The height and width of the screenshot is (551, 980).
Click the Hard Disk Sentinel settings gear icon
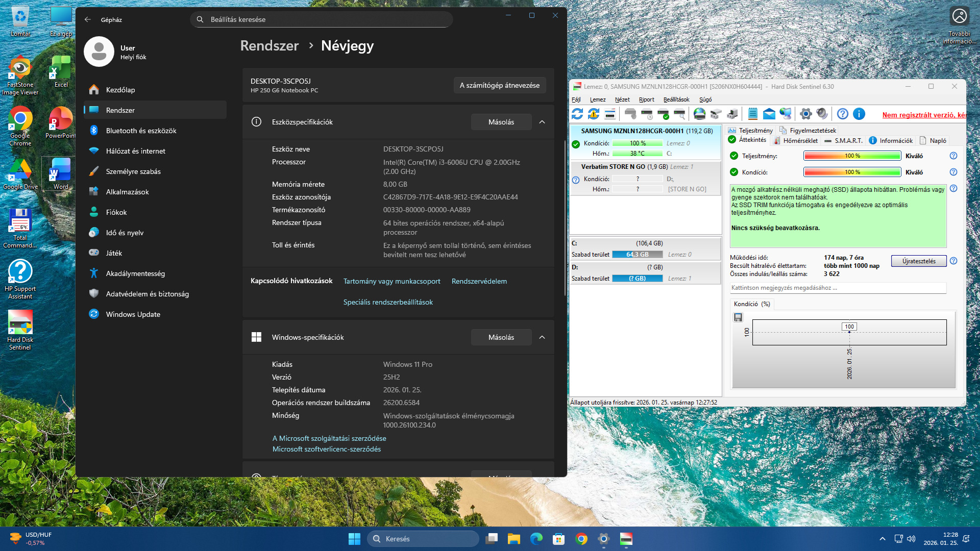click(806, 114)
